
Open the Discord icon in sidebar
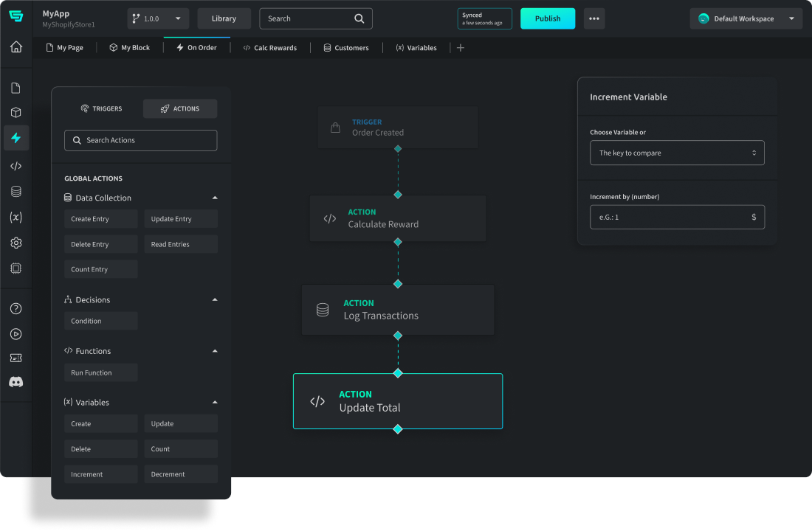(x=16, y=382)
